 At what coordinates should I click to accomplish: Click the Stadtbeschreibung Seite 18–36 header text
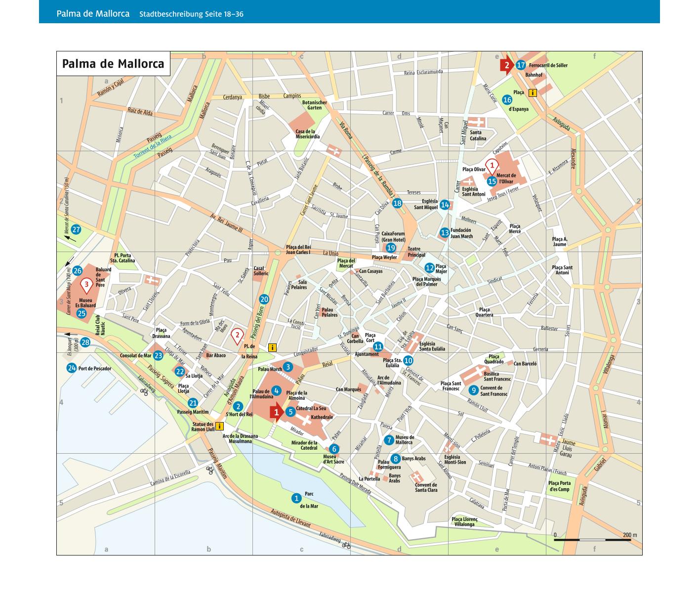click(191, 14)
